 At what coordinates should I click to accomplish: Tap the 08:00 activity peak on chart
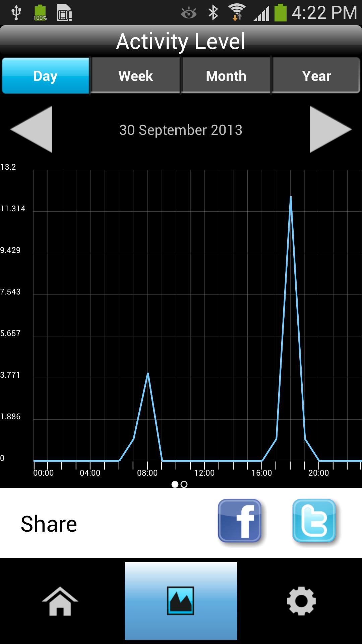pyautogui.click(x=148, y=374)
